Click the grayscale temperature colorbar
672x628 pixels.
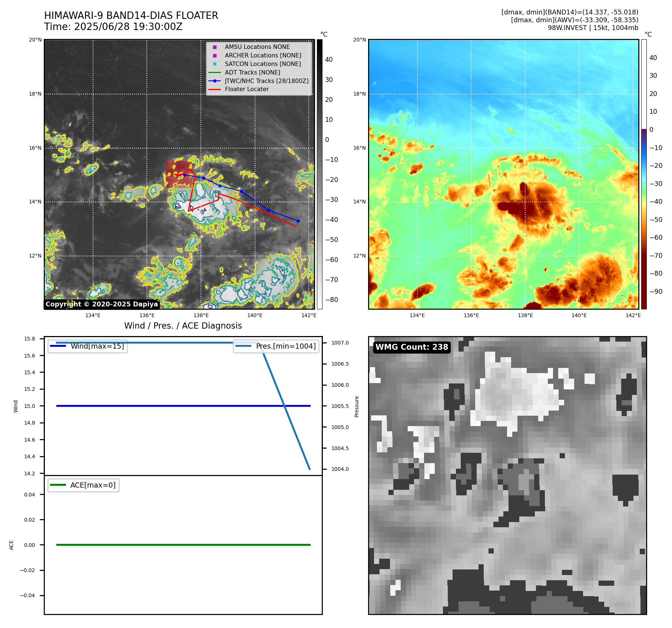point(320,174)
